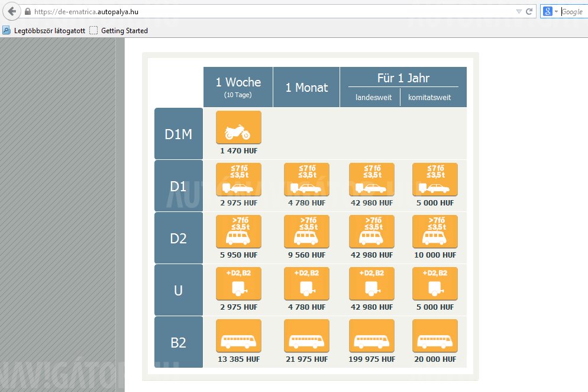
Task: Choose the U trailer monthly vignette icon
Action: 306,284
